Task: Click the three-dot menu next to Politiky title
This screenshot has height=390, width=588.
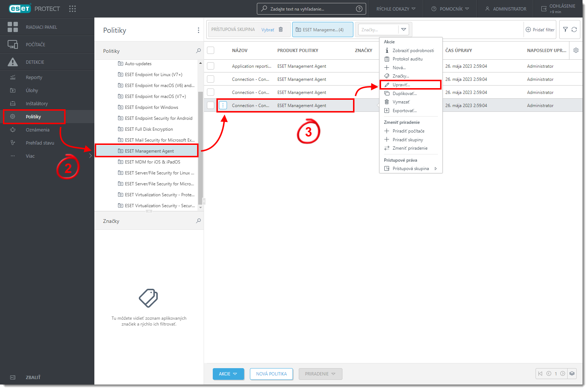Action: (198, 30)
